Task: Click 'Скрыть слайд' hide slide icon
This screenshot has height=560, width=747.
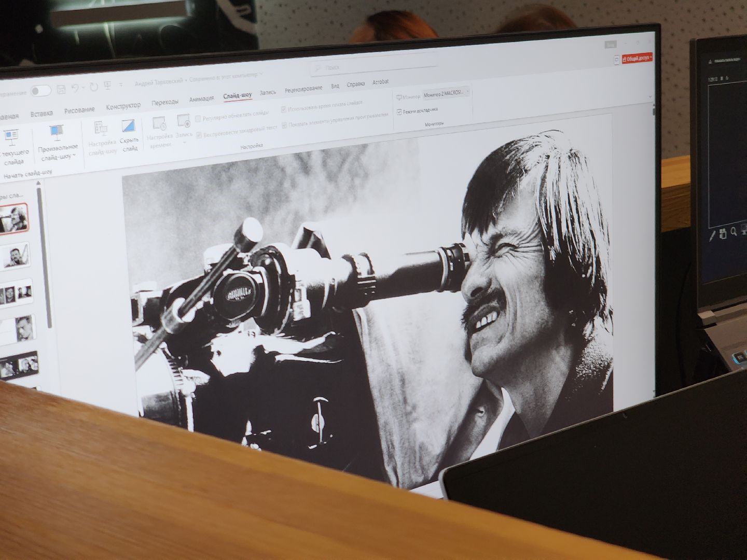Action: point(128,127)
